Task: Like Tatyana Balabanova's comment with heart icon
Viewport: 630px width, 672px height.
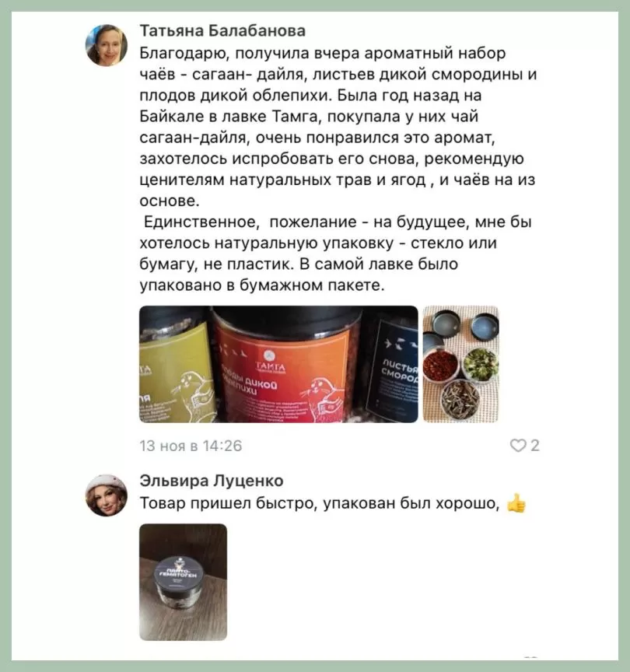Action: [518, 446]
